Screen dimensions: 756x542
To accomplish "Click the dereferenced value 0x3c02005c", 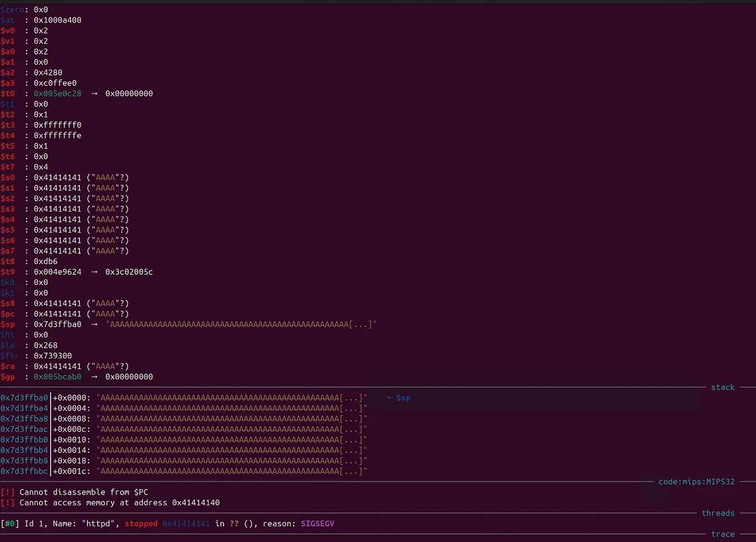I will (x=129, y=272).
